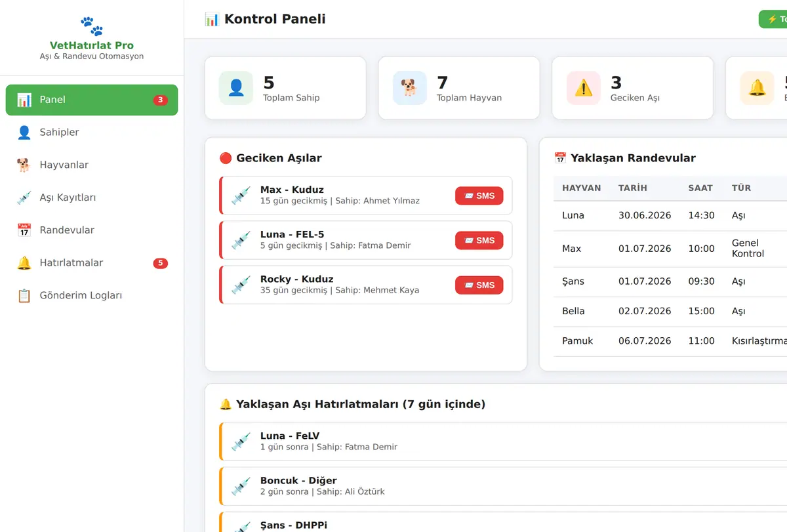Screen dimensions: 787x532
Task: Click the syringe icon on Max - Kuduz
Action: 241,195
